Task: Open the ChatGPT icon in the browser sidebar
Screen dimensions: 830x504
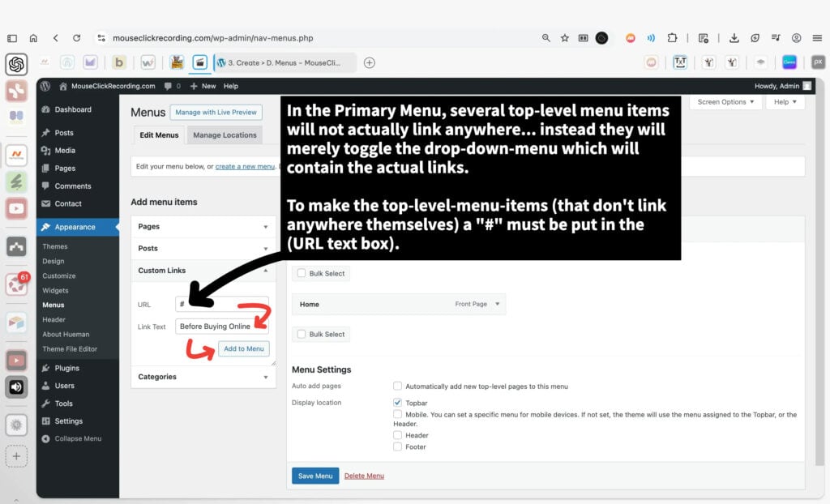Action: [x=16, y=64]
